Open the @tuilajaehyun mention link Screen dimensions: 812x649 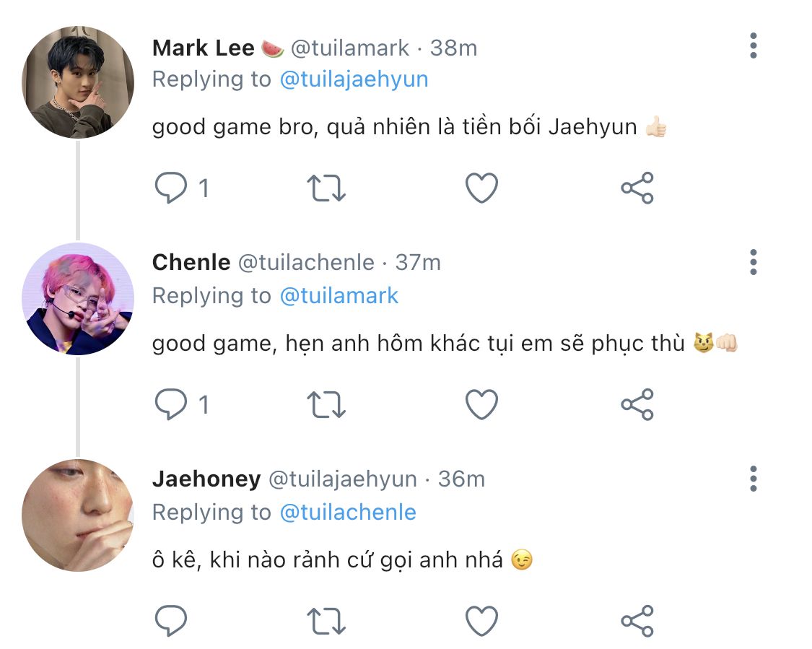click(x=354, y=79)
